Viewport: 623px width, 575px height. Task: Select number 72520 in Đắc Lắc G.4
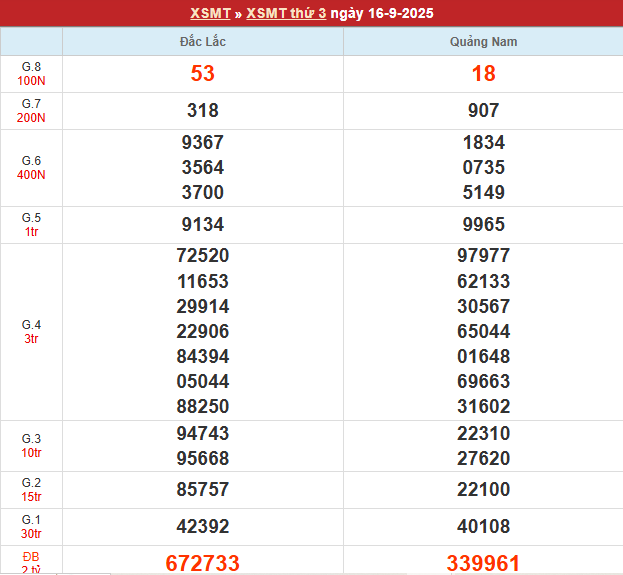click(x=203, y=256)
